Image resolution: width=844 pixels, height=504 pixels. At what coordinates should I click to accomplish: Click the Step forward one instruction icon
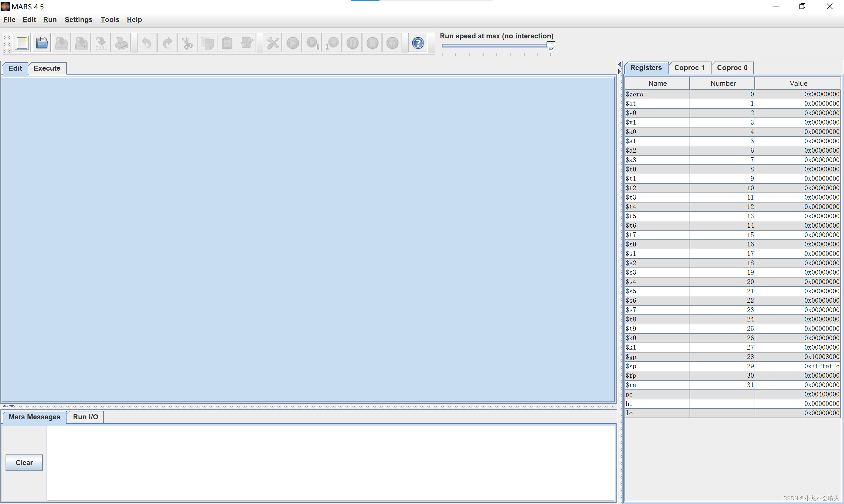coord(312,43)
